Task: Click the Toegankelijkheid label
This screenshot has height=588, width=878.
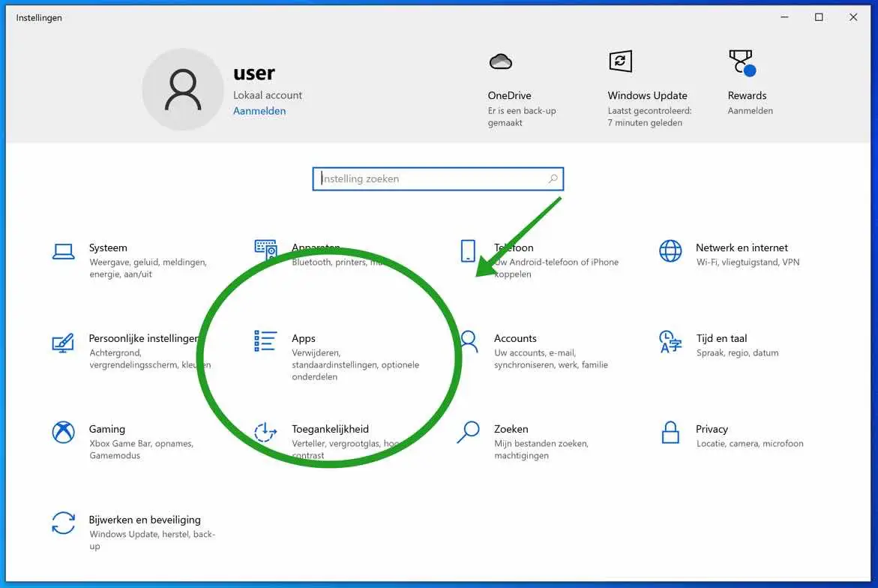Action: (331, 429)
